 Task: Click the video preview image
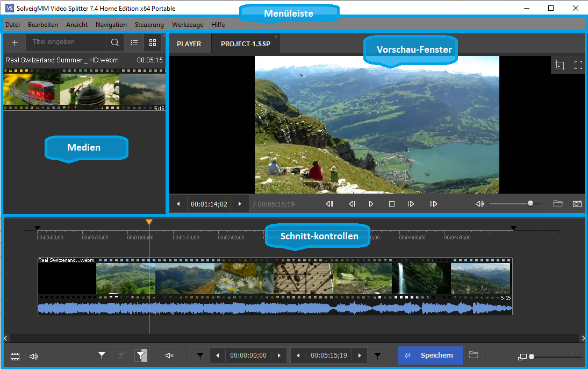(377, 125)
